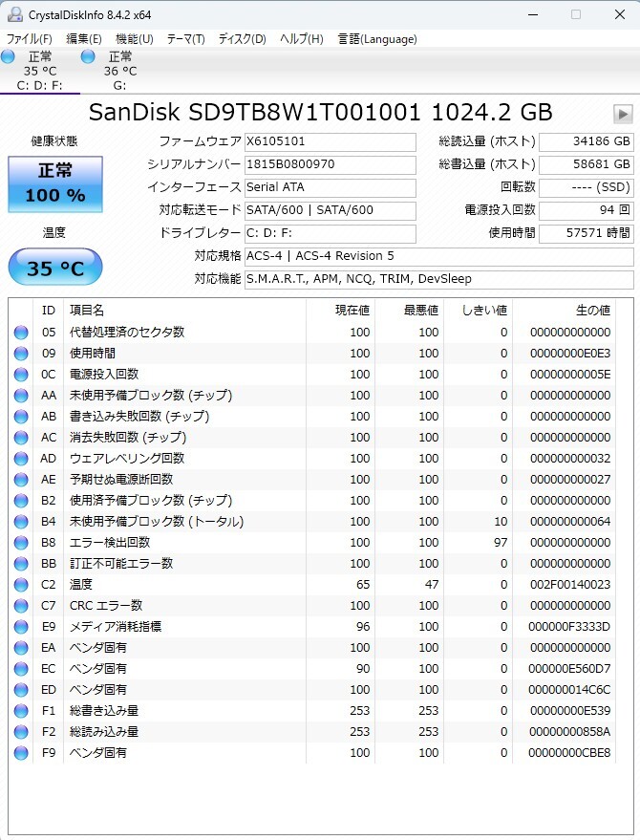The image size is (640, 840).
Task: Click status orb of attribute B2 row
Action: click(x=21, y=501)
